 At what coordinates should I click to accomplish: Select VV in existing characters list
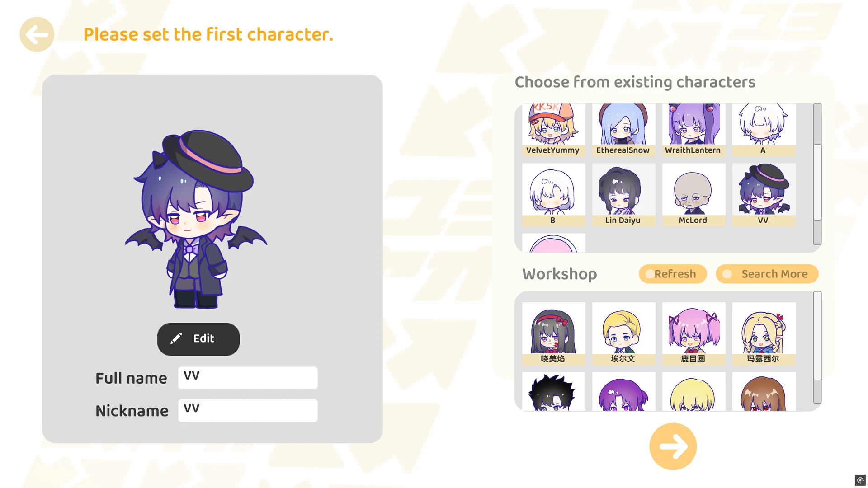coord(764,195)
